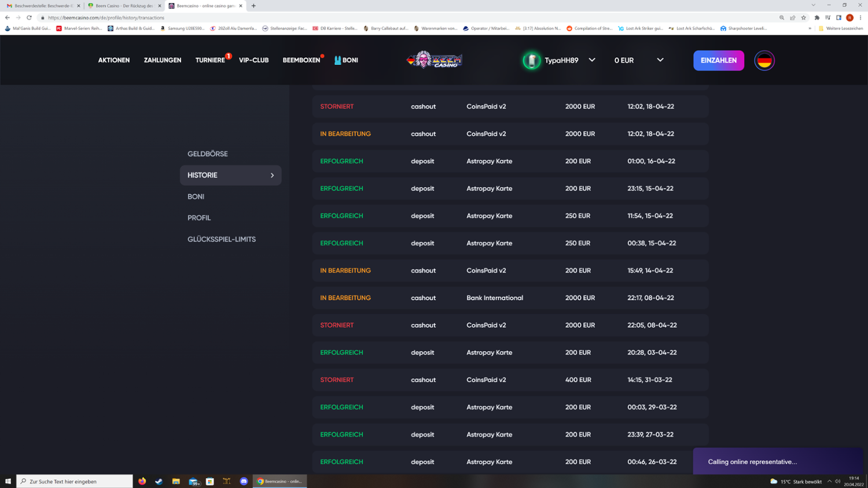Go to the VIP-CLUB page
This screenshot has width=868, height=488.
click(x=253, y=60)
